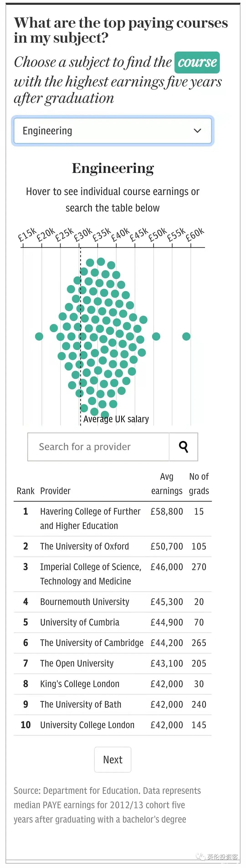
Task: Select the Bournemouth University row
Action: tap(85, 602)
